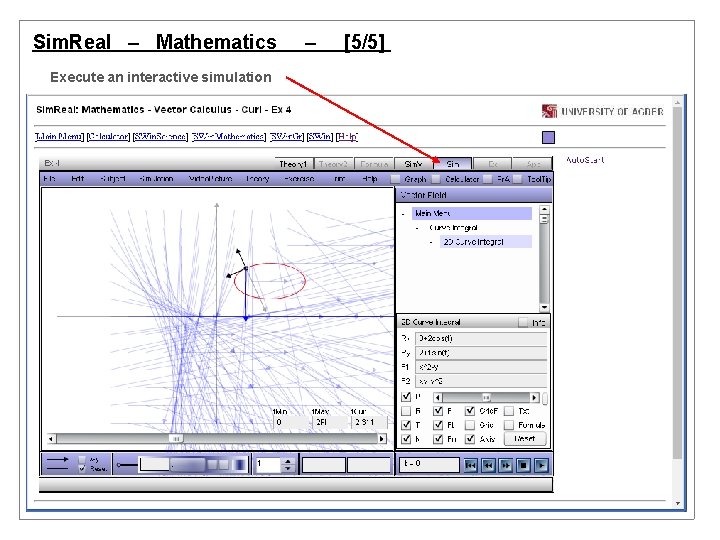Enable the Formula checkbox
720x540 pixels.
[509, 425]
